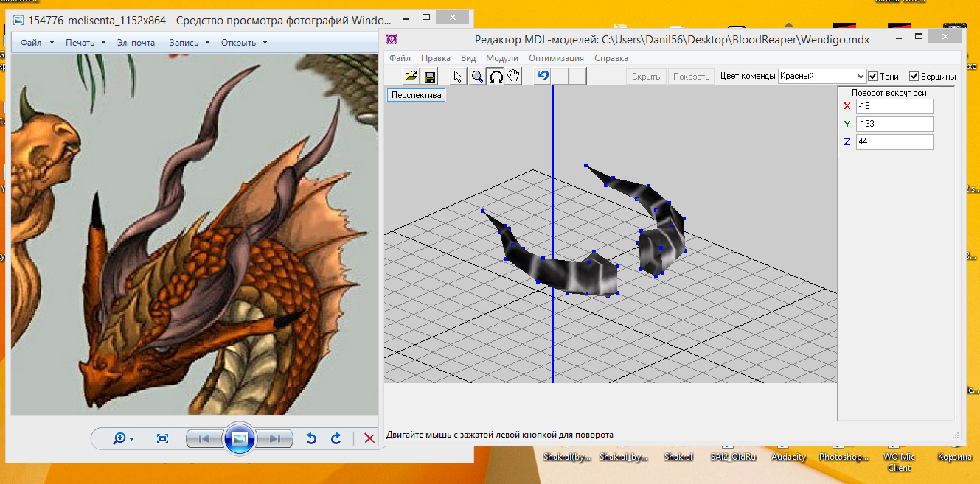Screen dimensions: 980x484
Task: Open Печать dropdown in photo viewer
Action: 86,42
